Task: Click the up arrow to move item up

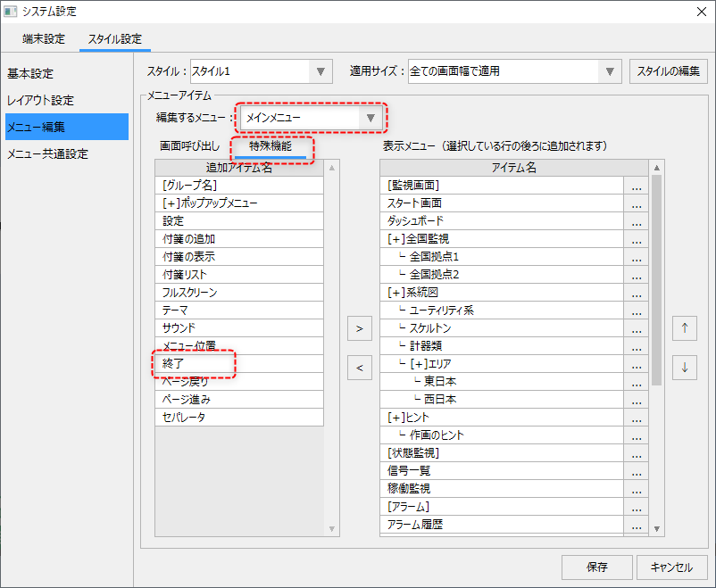Action: click(x=685, y=328)
